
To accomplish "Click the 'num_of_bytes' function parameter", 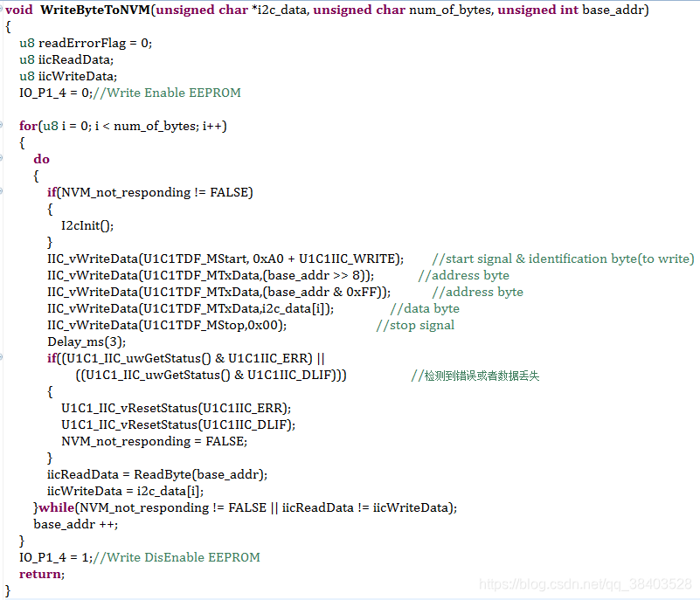I will [450, 10].
